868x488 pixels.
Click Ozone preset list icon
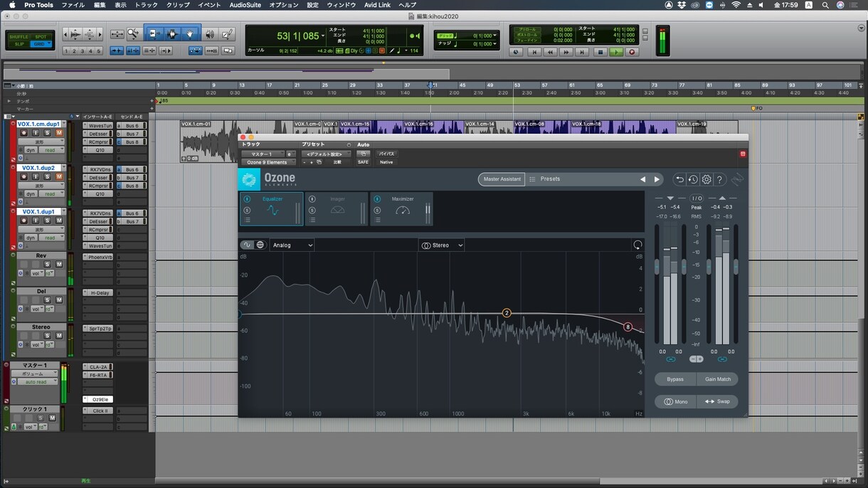532,179
